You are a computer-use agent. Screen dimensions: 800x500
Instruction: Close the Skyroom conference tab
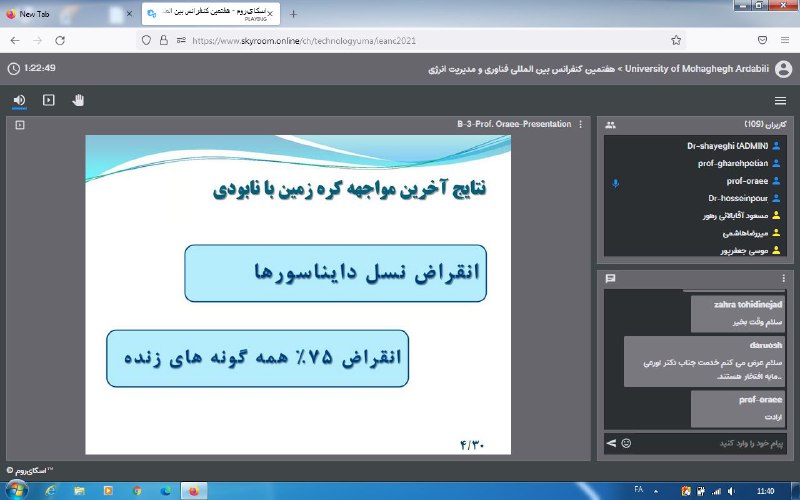(x=270, y=14)
